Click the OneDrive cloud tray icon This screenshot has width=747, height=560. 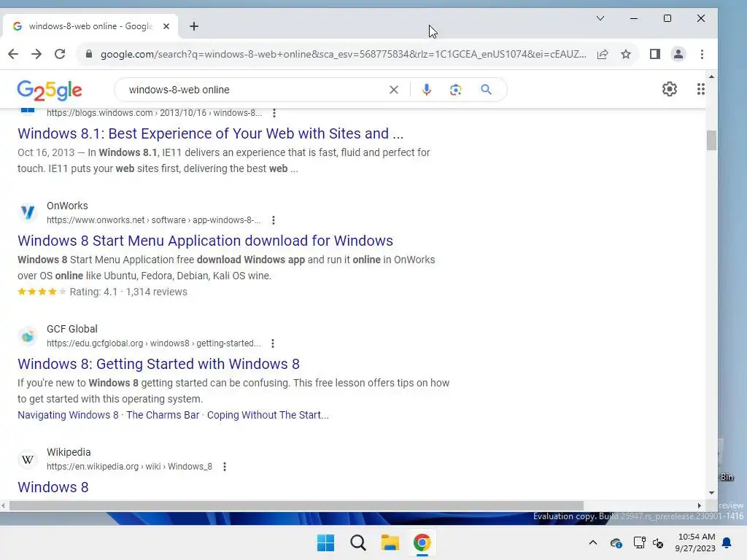point(616,542)
